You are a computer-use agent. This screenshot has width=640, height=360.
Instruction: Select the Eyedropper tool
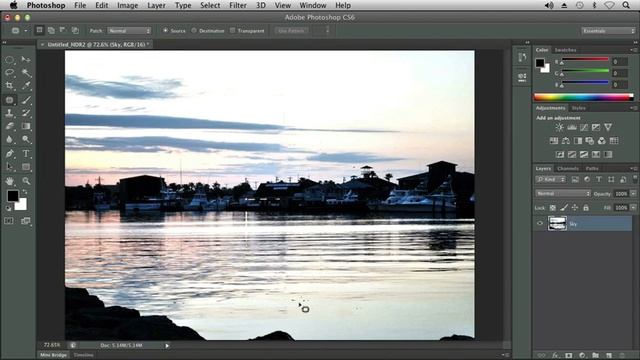pyautogui.click(x=26, y=86)
